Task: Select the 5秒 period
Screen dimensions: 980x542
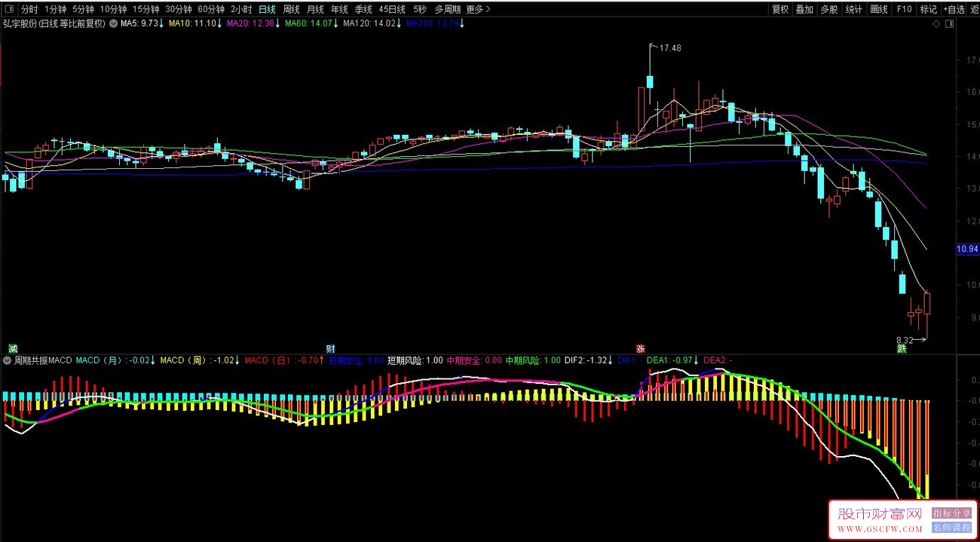Action: pyautogui.click(x=420, y=10)
